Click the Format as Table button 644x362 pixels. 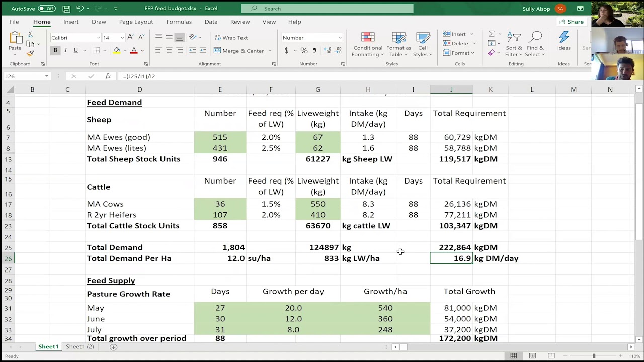coord(398,45)
